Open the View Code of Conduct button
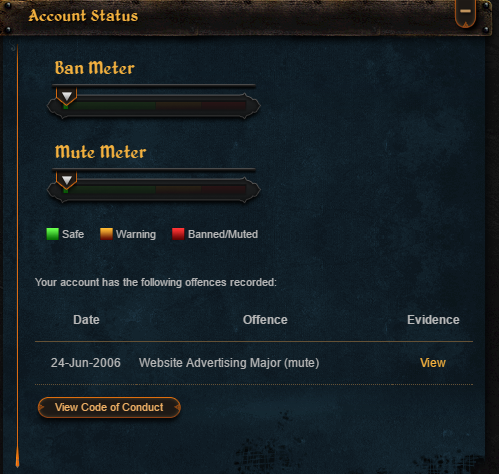 pos(109,407)
